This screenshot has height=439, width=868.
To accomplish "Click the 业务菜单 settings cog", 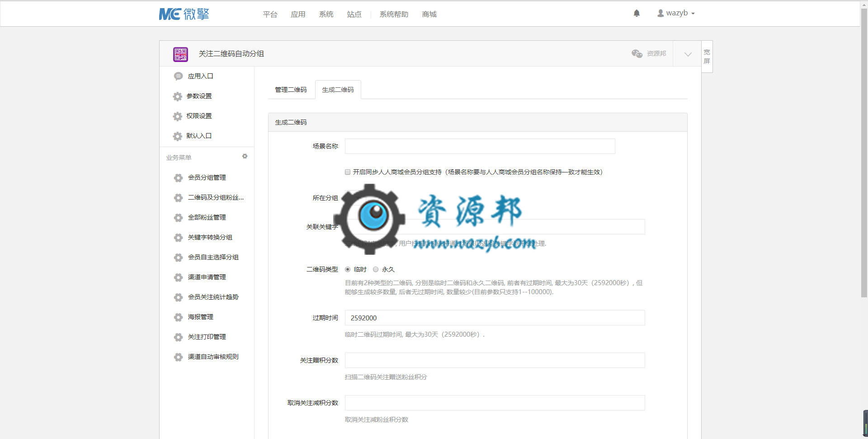I will click(245, 156).
